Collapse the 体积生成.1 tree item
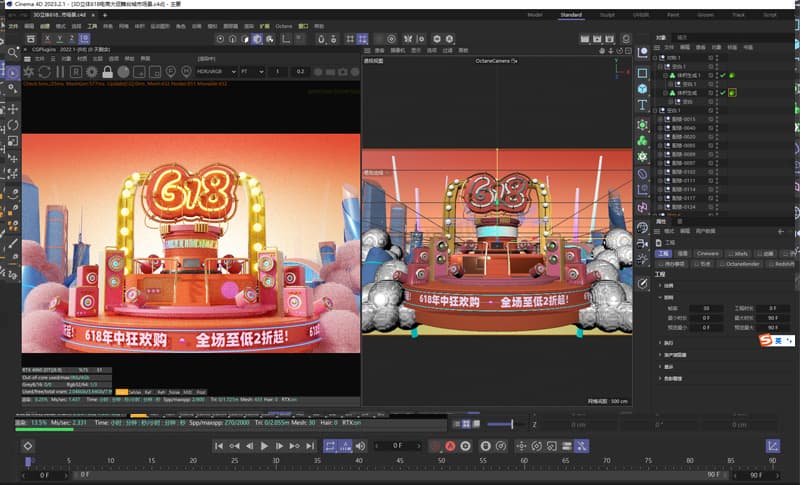The height and width of the screenshot is (485, 800). [665, 75]
